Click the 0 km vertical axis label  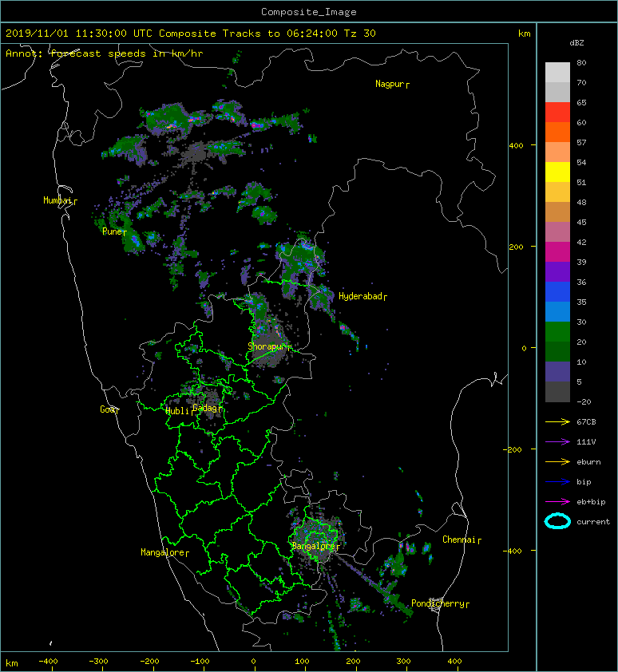click(x=524, y=348)
